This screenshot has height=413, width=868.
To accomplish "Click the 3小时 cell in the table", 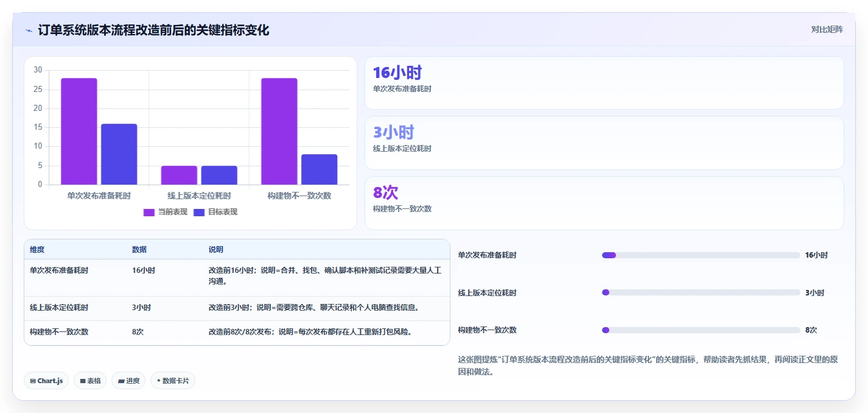I will pos(142,308).
